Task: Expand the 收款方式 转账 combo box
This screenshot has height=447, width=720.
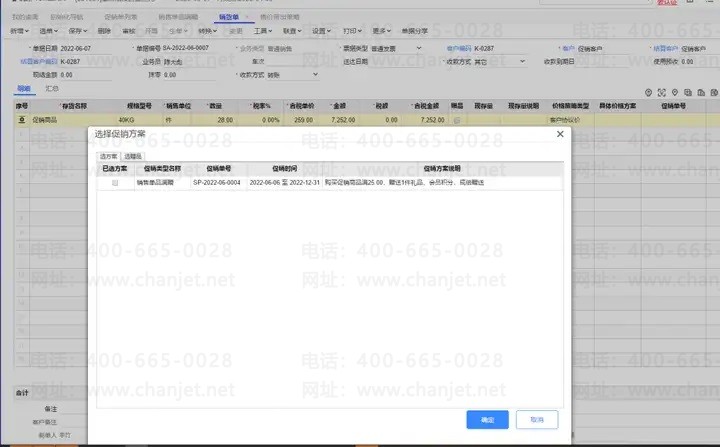Action: pyautogui.click(x=315, y=74)
